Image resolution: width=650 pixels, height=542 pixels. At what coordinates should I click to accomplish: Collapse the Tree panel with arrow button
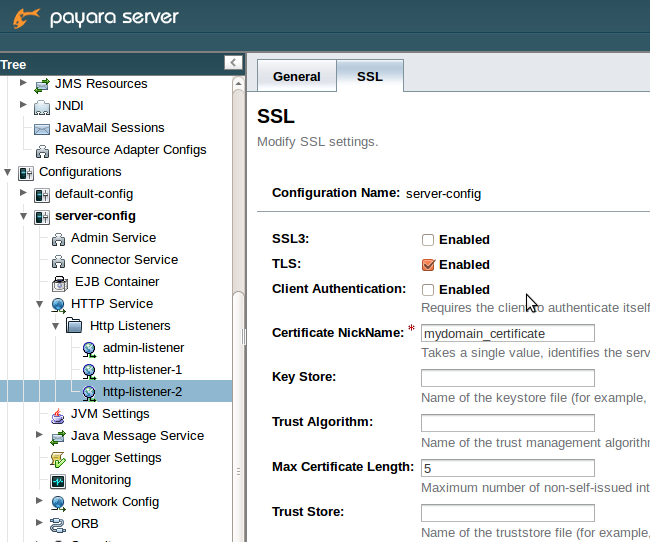coord(233,63)
